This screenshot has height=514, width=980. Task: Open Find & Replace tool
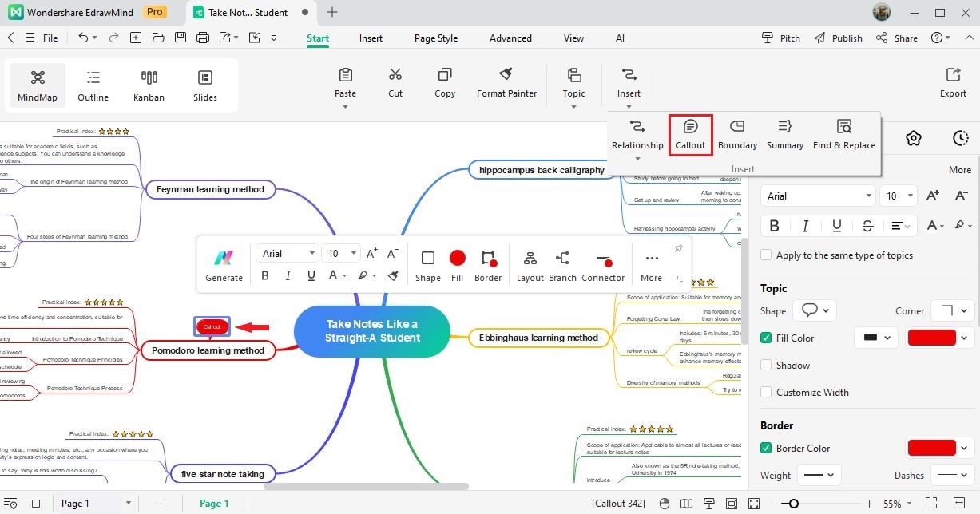(x=844, y=135)
